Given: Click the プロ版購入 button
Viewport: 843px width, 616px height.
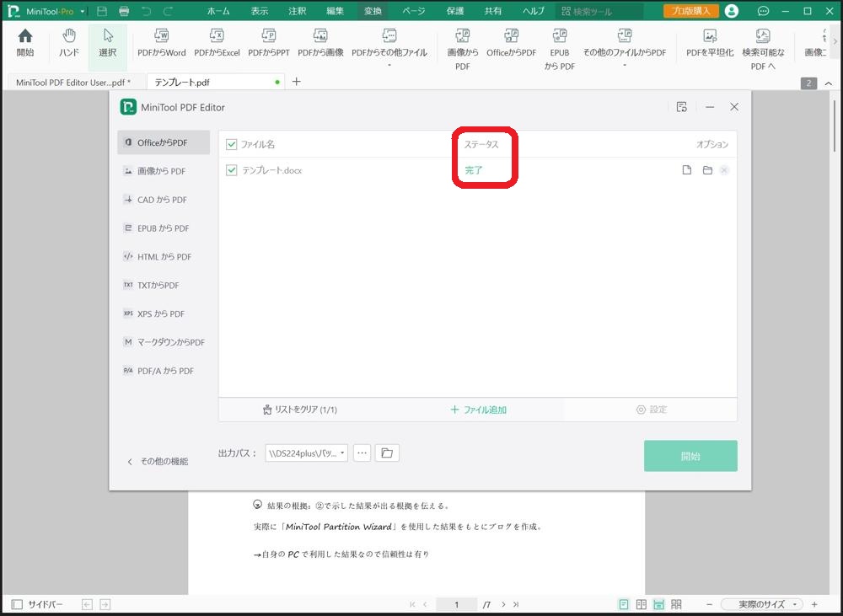Looking at the screenshot, I should [x=691, y=11].
